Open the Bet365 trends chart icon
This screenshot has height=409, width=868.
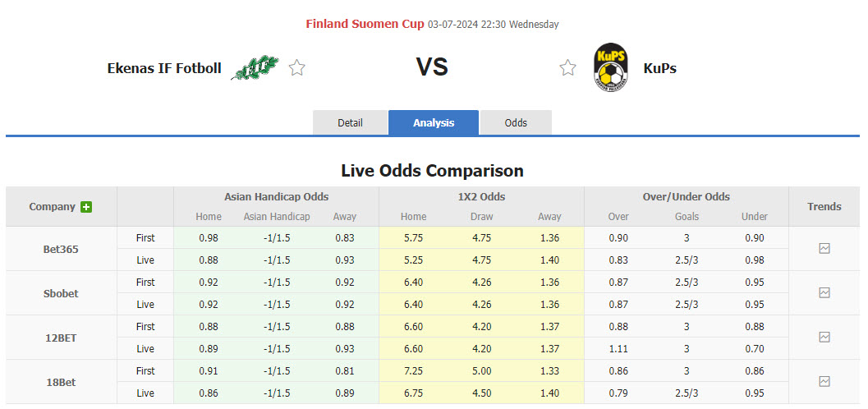(x=824, y=249)
